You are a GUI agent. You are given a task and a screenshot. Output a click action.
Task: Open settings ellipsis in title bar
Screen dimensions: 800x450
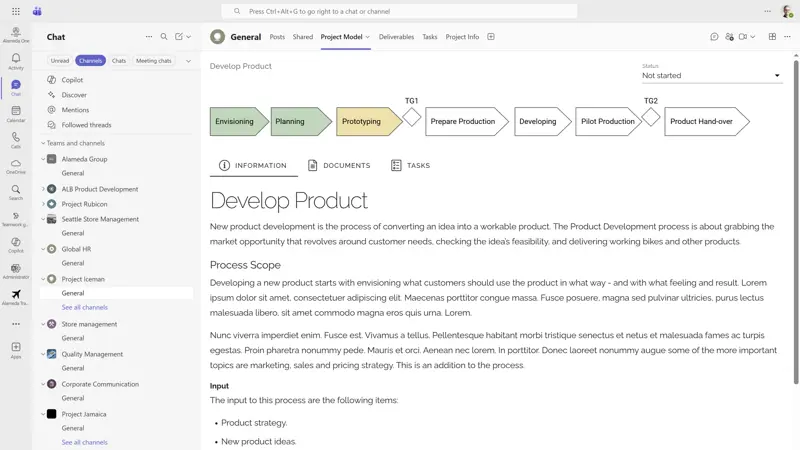(767, 11)
